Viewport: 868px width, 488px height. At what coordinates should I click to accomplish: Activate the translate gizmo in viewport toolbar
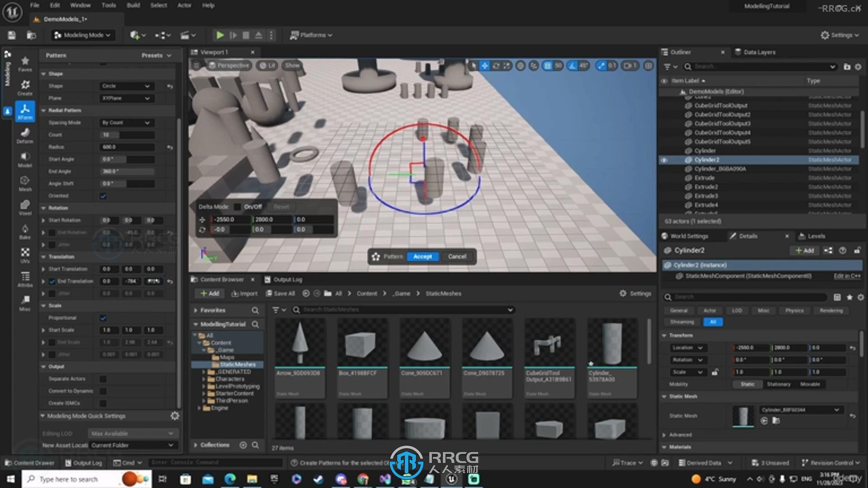point(485,66)
